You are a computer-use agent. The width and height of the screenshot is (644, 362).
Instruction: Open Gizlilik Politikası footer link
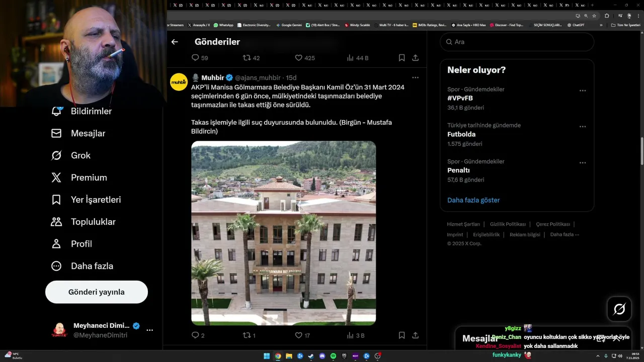pyautogui.click(x=508, y=224)
